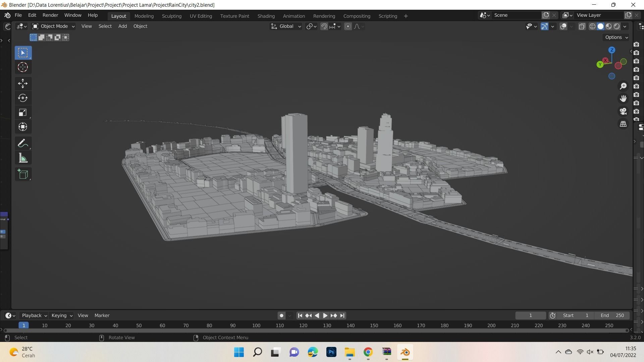Open the File menu
Viewport: 644px width, 362px height.
[18, 15]
